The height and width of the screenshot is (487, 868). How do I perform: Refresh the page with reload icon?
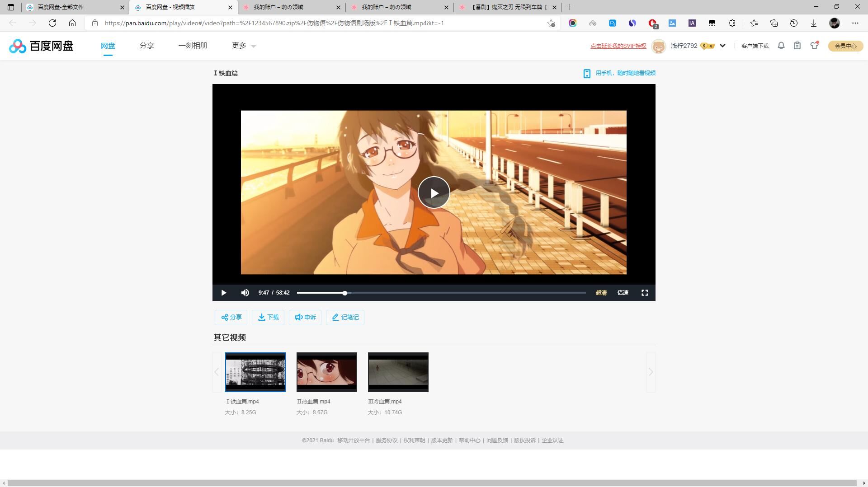[x=52, y=23]
